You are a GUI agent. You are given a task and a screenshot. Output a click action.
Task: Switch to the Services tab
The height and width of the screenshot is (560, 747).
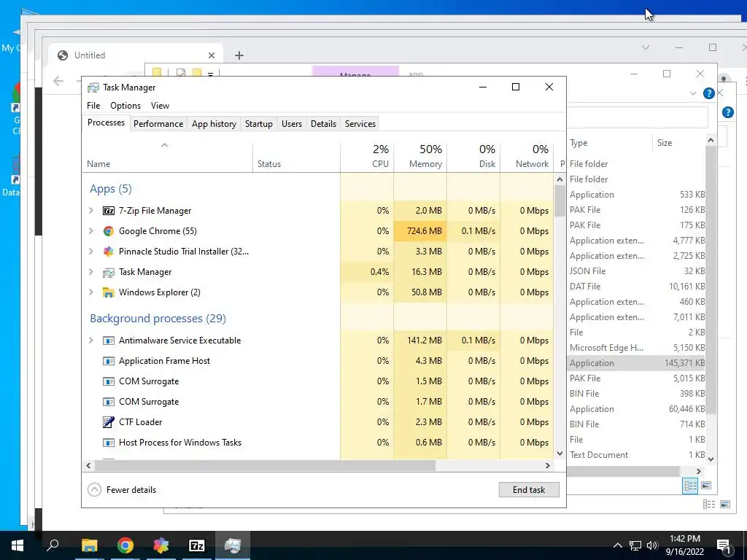pyautogui.click(x=360, y=124)
